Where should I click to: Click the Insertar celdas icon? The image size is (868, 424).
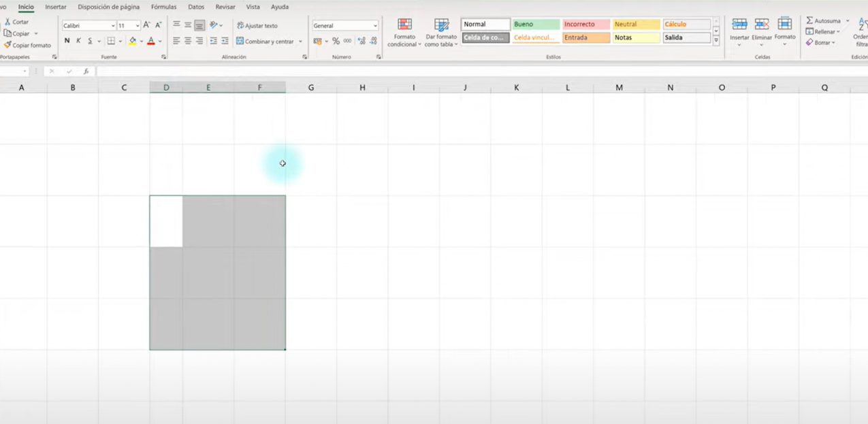tap(739, 29)
